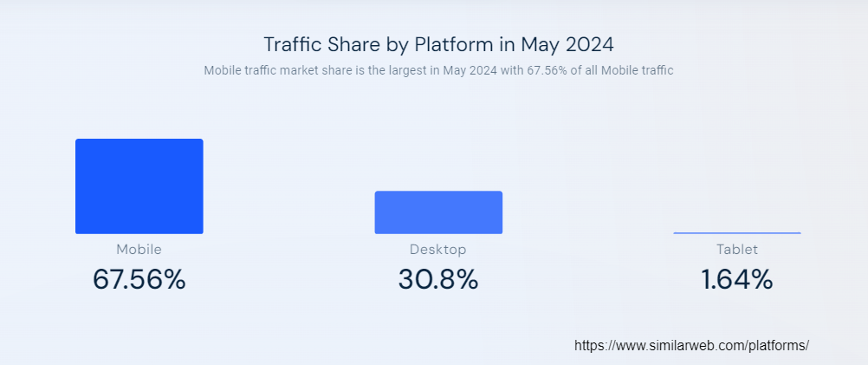Click "May 2024" in the subtitle sentence
Screen dimensions: 868x365
point(470,70)
